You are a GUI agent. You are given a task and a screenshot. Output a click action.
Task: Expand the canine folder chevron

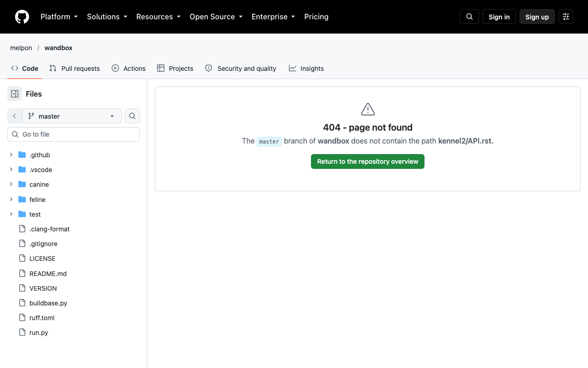click(11, 184)
